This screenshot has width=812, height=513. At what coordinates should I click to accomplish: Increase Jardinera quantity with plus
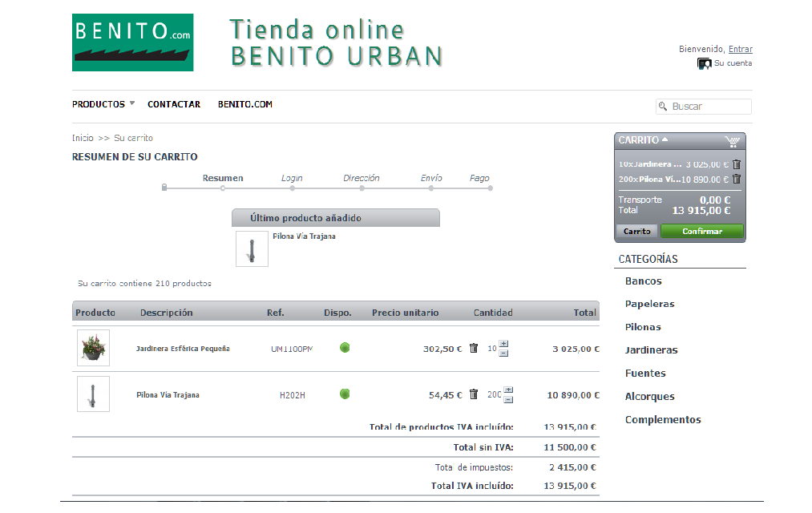click(504, 344)
